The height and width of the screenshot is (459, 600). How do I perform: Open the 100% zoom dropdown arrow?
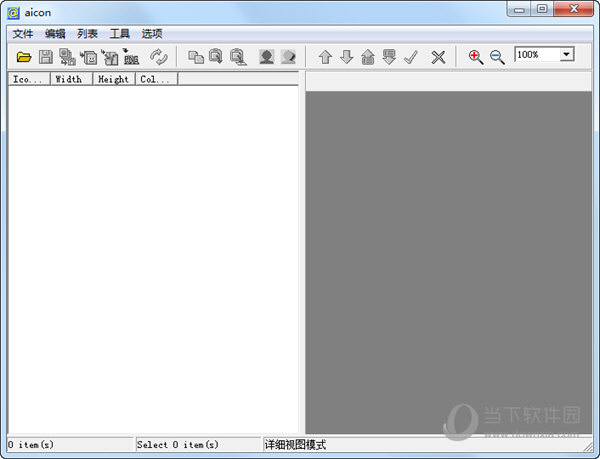click(x=567, y=54)
